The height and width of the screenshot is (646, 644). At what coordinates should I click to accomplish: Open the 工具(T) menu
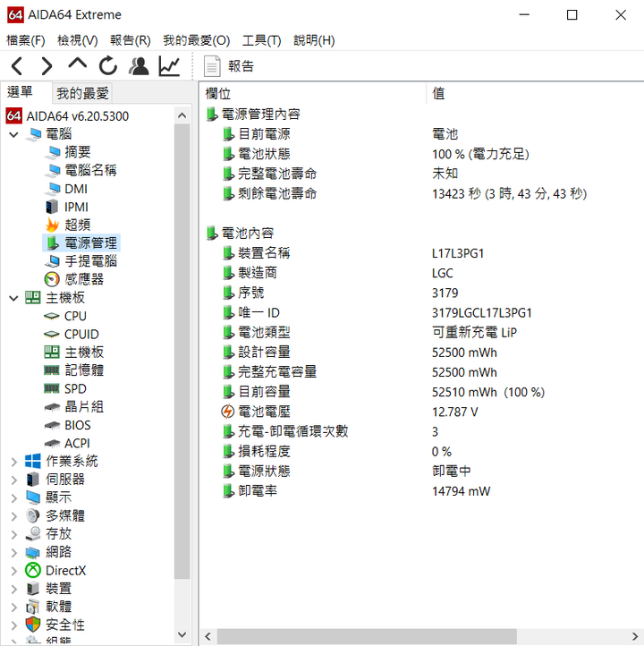tap(261, 40)
